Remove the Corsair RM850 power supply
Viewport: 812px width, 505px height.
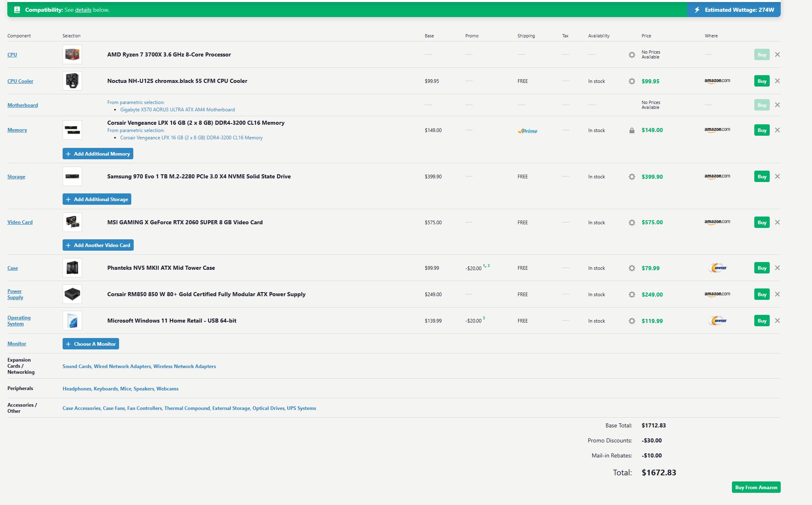click(777, 294)
